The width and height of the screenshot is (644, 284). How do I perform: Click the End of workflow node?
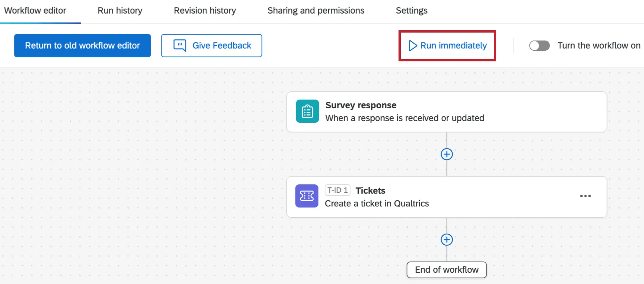(447, 270)
